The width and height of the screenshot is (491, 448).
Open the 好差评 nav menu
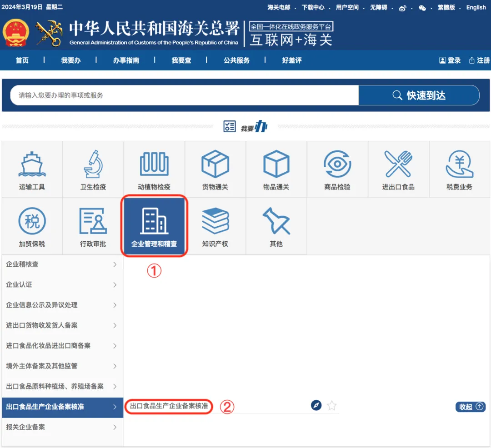pos(292,60)
